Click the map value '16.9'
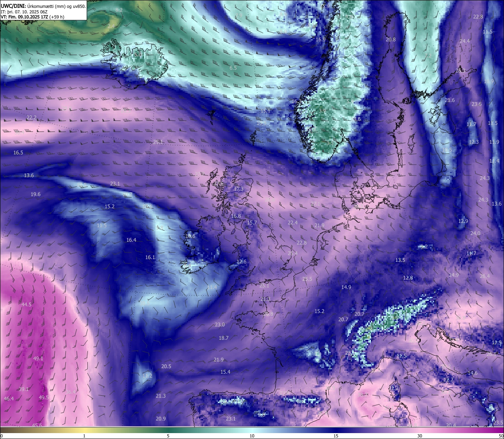The width and height of the screenshot is (504, 439). coord(321,40)
